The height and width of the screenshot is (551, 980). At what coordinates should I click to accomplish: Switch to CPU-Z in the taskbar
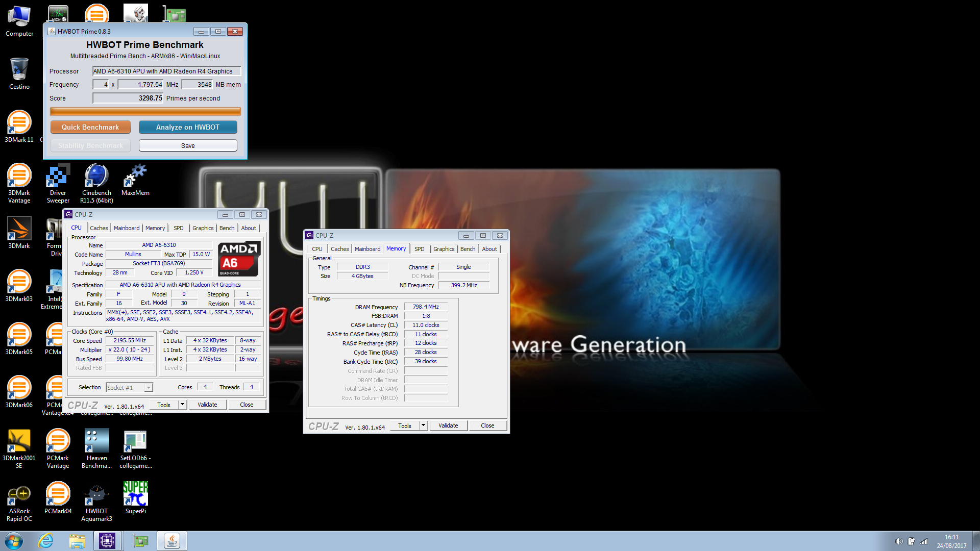pyautogui.click(x=107, y=541)
